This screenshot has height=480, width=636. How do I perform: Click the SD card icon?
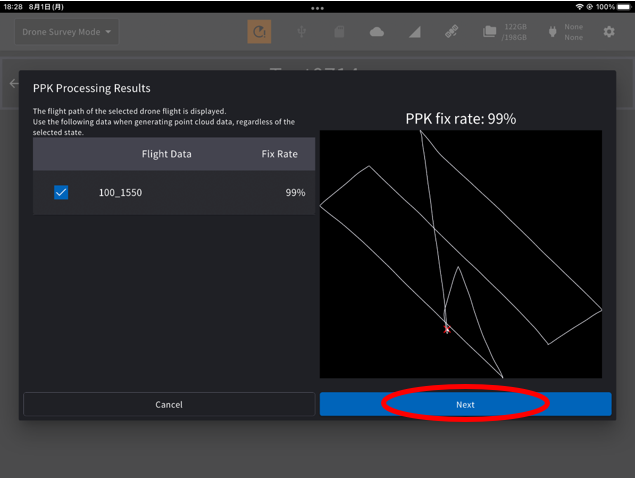339,32
